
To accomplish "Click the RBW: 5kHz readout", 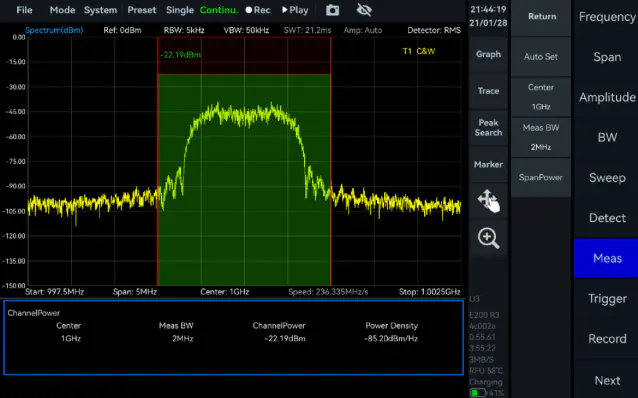I will pos(184,30).
